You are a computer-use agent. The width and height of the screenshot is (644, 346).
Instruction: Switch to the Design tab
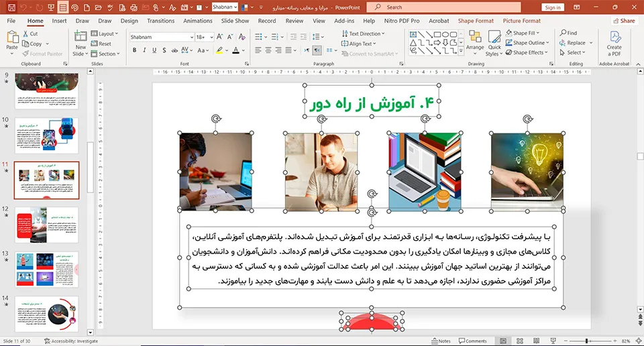pyautogui.click(x=129, y=21)
